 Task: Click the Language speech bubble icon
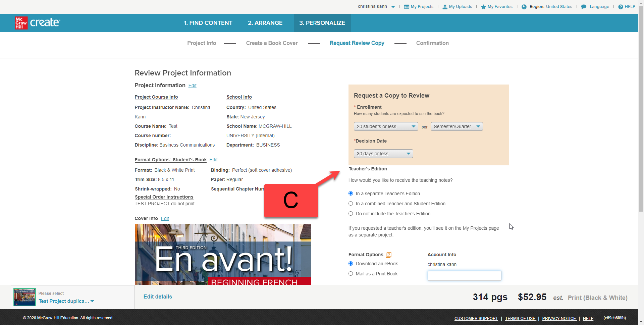click(584, 7)
